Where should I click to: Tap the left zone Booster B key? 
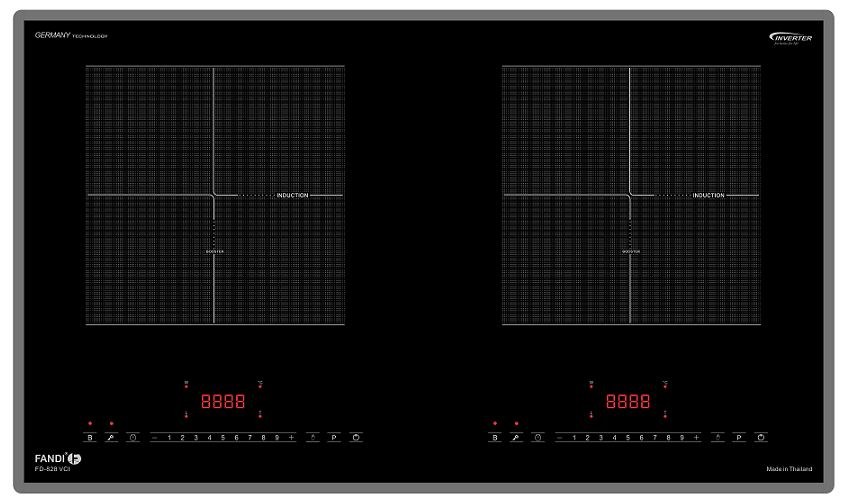(90, 437)
